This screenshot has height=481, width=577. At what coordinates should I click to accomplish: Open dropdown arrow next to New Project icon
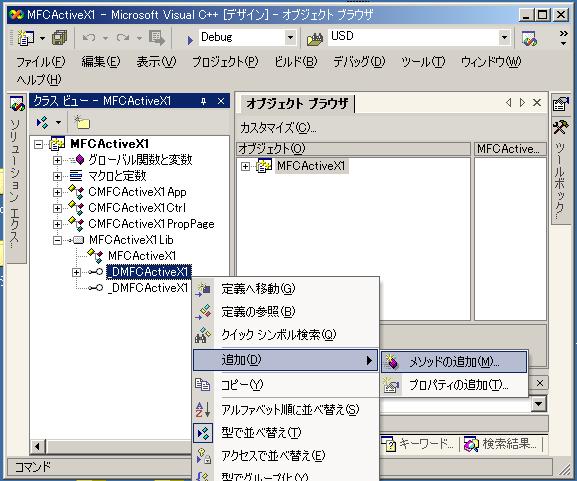click(42, 38)
